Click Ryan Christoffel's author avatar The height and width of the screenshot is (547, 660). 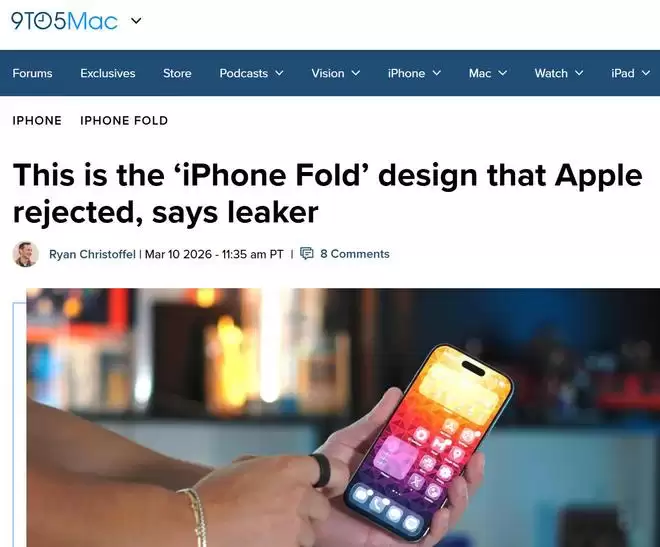point(26,254)
